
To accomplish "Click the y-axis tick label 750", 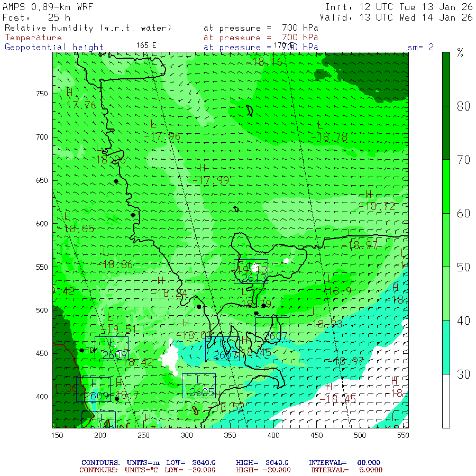I will coord(42,94).
